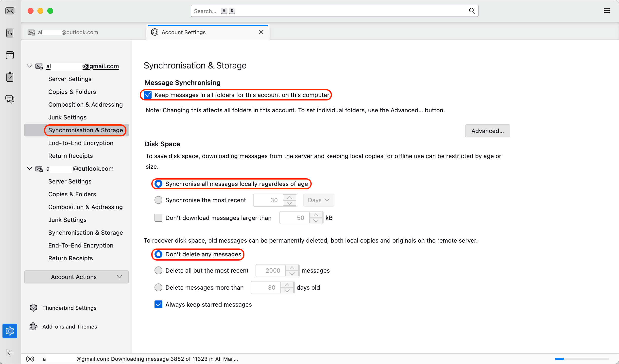The width and height of the screenshot is (619, 364).
Task: Click the Advanced... button
Action: pyautogui.click(x=487, y=131)
